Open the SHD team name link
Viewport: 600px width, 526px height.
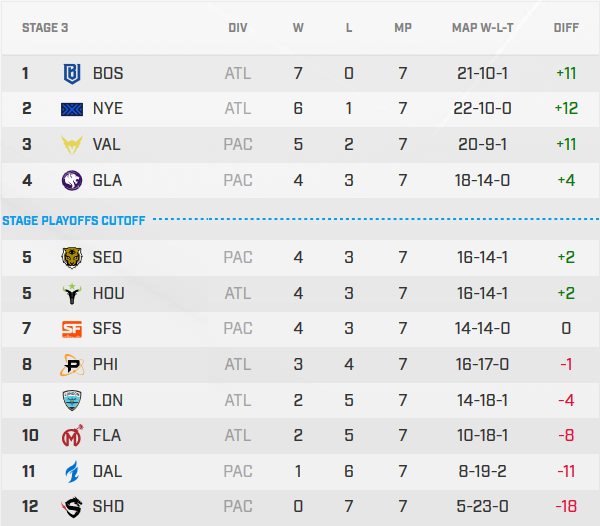coord(108,506)
